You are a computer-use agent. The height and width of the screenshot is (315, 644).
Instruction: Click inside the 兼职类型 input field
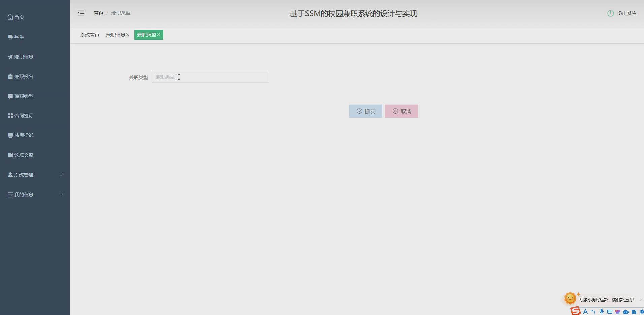tap(210, 77)
